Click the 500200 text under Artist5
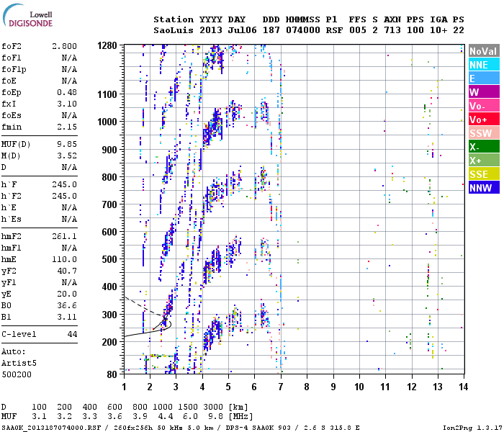This screenshot has width=504, height=432. pos(17,374)
